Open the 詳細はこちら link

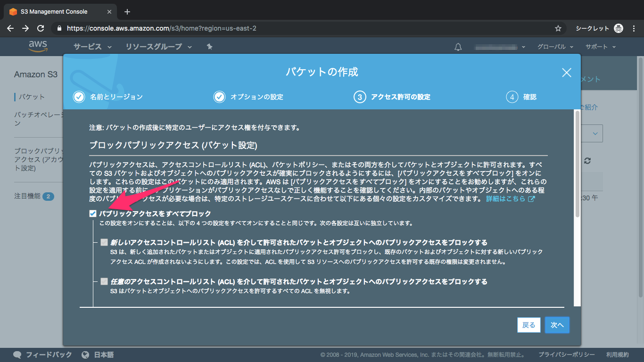pos(511,199)
